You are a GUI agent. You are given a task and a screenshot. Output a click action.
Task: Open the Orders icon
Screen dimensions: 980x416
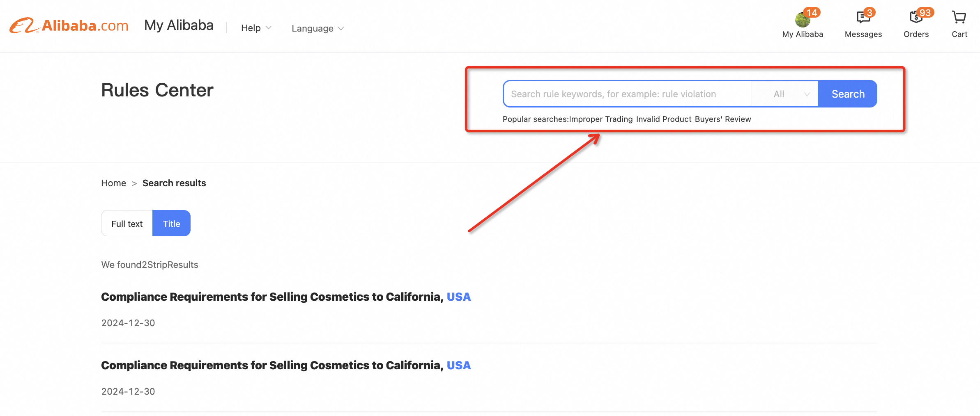[x=916, y=18]
